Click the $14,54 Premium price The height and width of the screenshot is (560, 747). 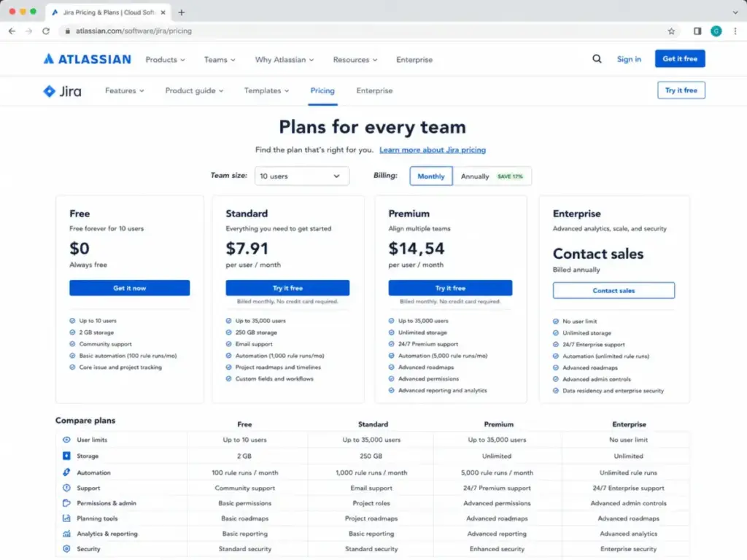pos(417,249)
